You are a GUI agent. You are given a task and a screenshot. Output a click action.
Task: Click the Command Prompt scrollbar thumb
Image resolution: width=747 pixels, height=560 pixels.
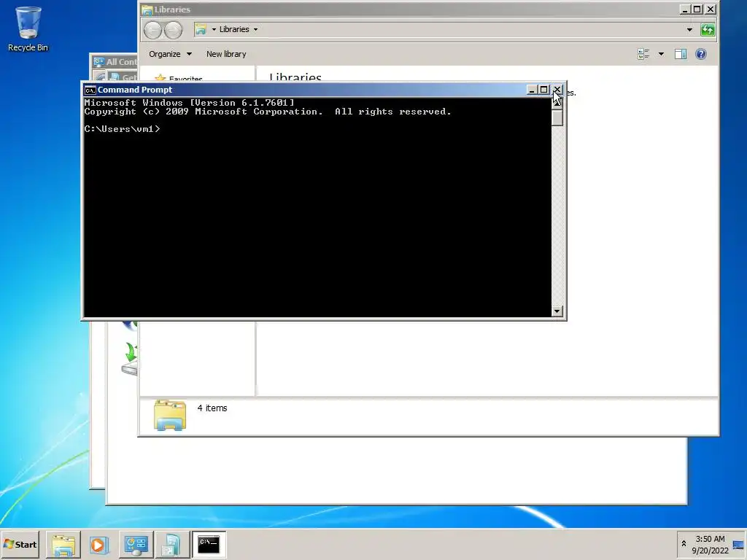[x=557, y=119]
